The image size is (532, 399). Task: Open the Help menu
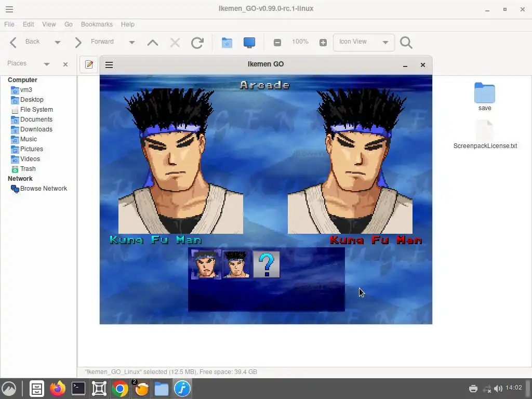pyautogui.click(x=128, y=24)
